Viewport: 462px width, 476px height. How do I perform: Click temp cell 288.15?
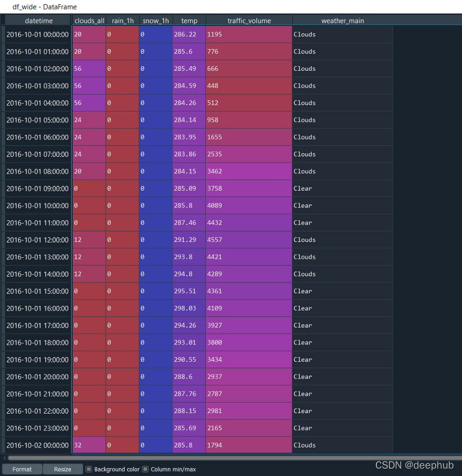[x=189, y=411]
